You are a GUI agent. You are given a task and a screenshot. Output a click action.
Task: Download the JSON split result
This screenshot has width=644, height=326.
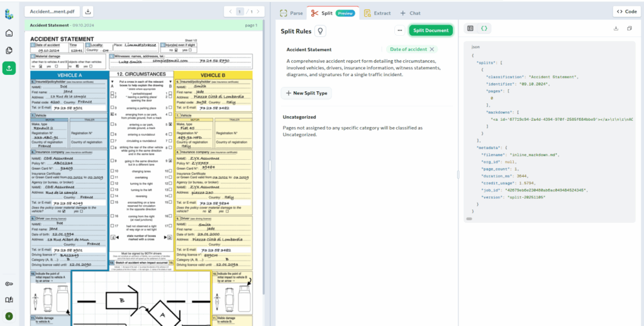616,28
